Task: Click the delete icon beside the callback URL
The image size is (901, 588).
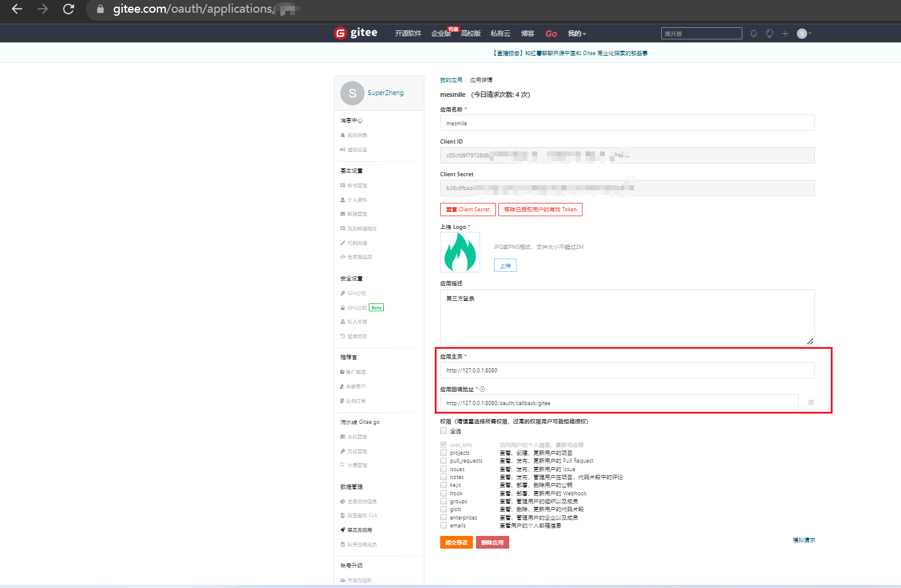Action: 811,403
